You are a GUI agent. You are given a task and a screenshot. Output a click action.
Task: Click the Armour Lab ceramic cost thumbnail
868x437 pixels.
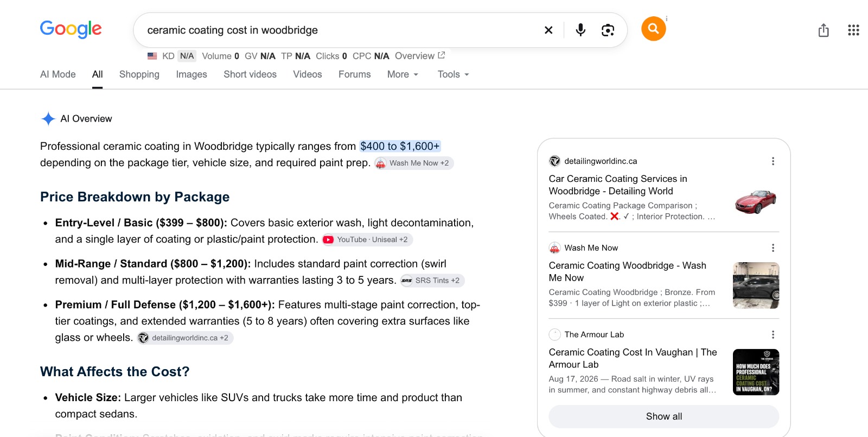pos(756,372)
